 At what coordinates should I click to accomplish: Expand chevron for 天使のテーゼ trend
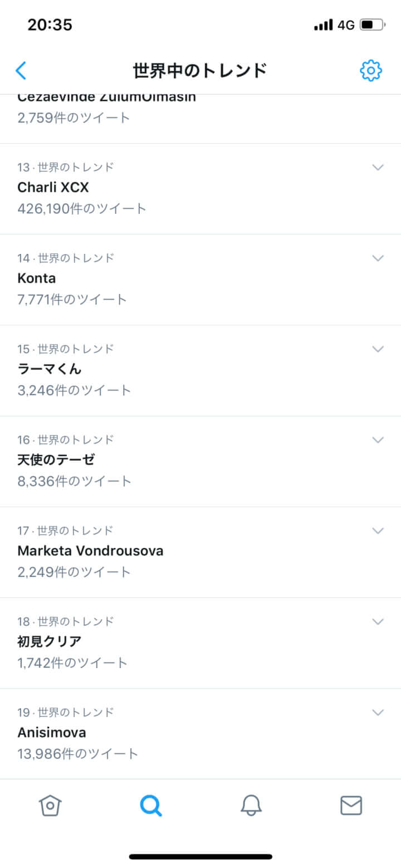click(x=378, y=439)
